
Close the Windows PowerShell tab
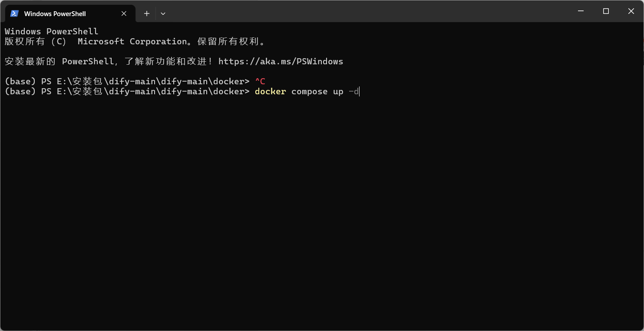[124, 13]
